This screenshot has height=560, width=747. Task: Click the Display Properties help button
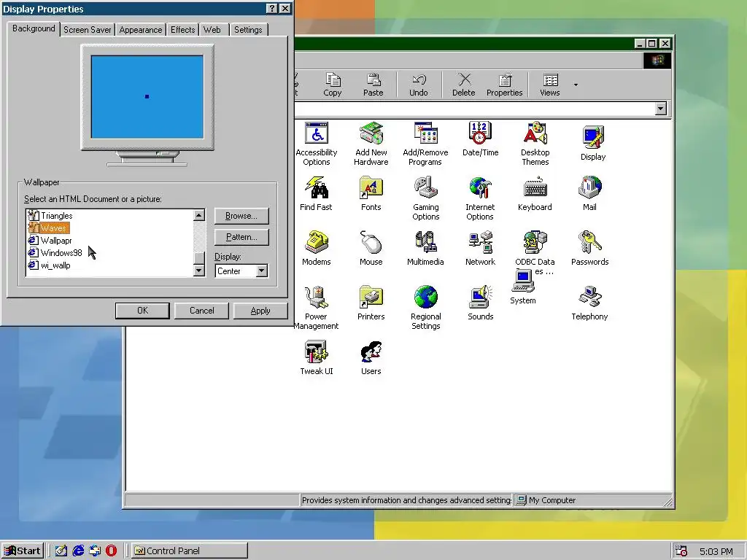(271, 9)
